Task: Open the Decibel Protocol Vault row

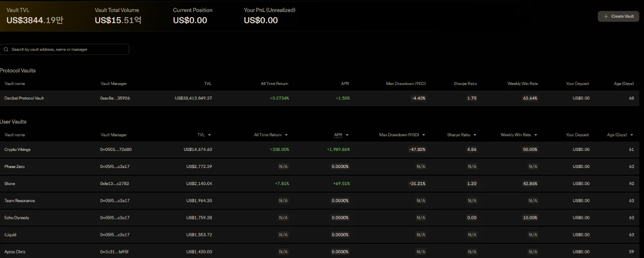Action: click(24, 98)
